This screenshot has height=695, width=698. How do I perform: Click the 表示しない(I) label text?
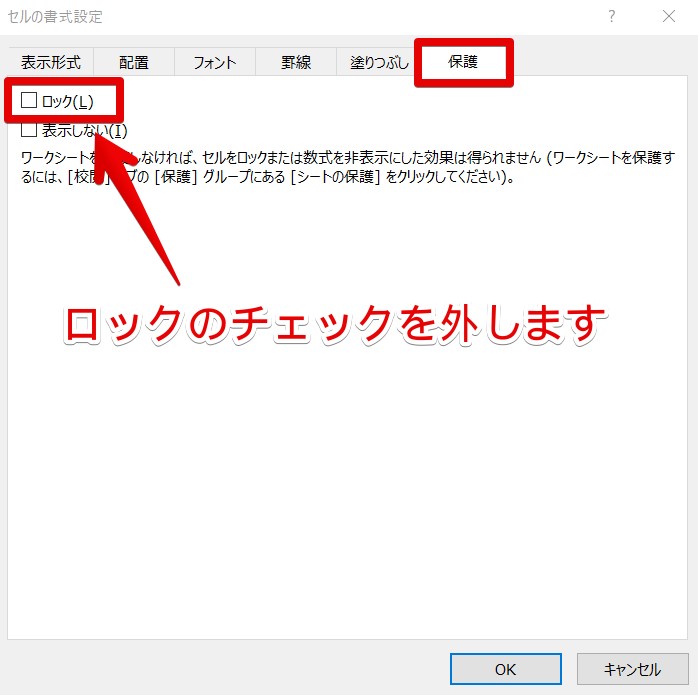(85, 130)
